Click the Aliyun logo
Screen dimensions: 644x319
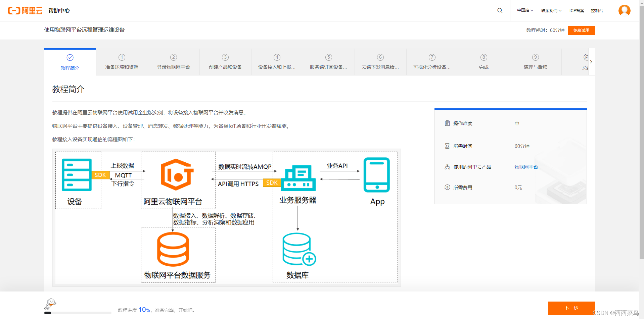[25, 11]
